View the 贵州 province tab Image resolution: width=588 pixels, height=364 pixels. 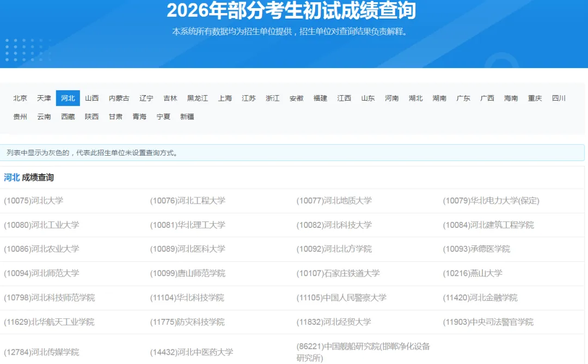[20, 117]
